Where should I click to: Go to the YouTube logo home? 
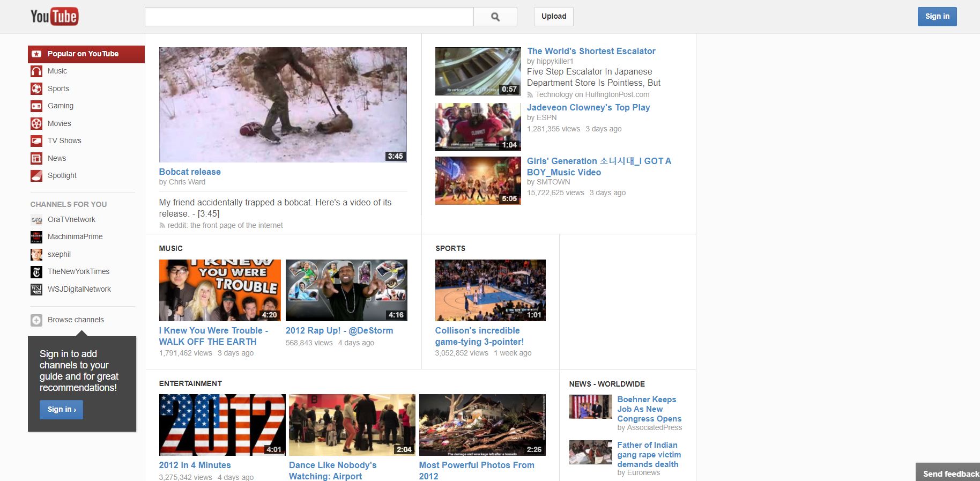(x=54, y=17)
